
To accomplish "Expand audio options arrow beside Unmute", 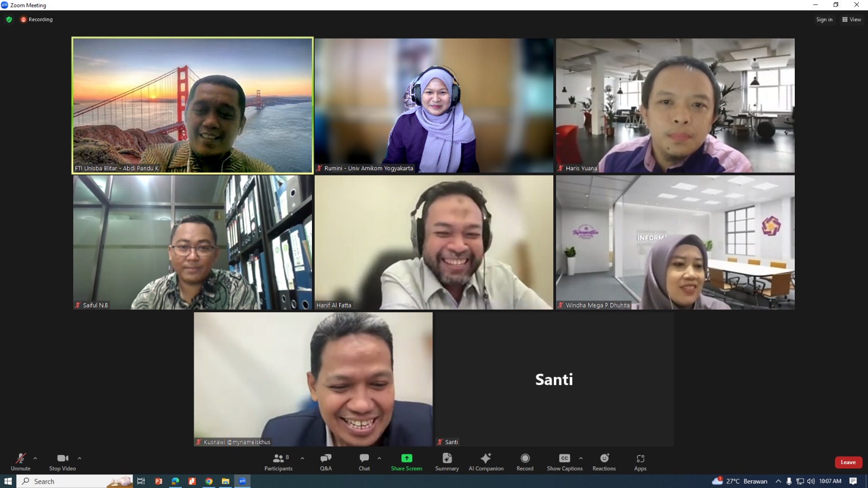I will tap(35, 458).
